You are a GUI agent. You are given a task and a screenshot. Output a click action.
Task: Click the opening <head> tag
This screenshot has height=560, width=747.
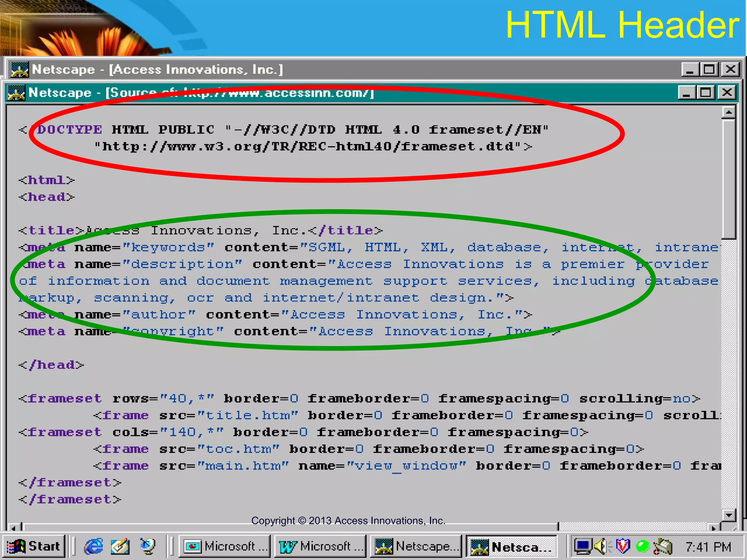[x=47, y=197]
